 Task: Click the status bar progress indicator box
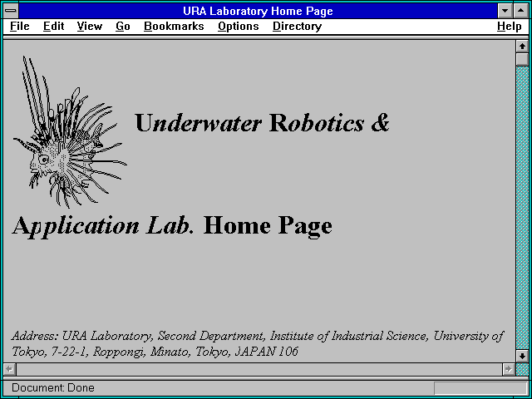coord(480,388)
